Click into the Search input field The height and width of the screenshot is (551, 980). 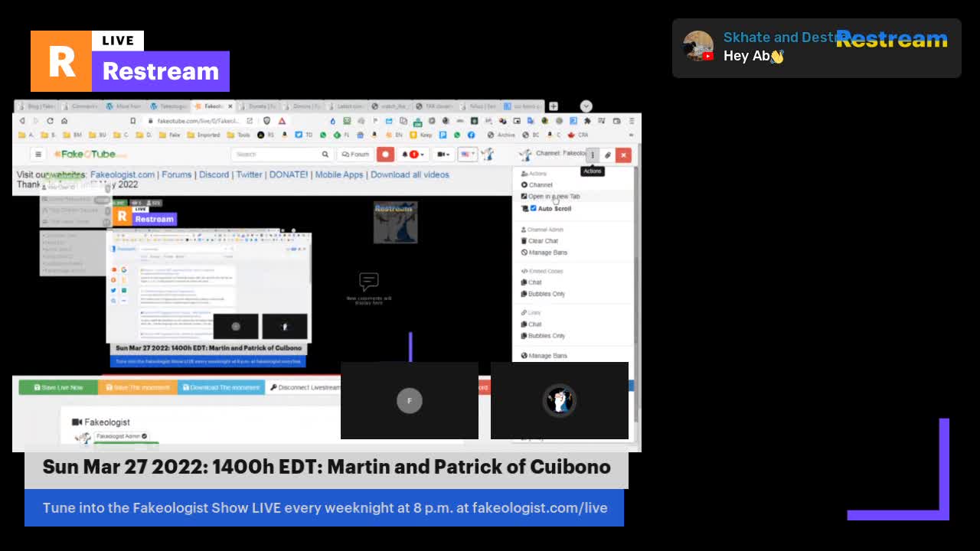click(x=276, y=155)
